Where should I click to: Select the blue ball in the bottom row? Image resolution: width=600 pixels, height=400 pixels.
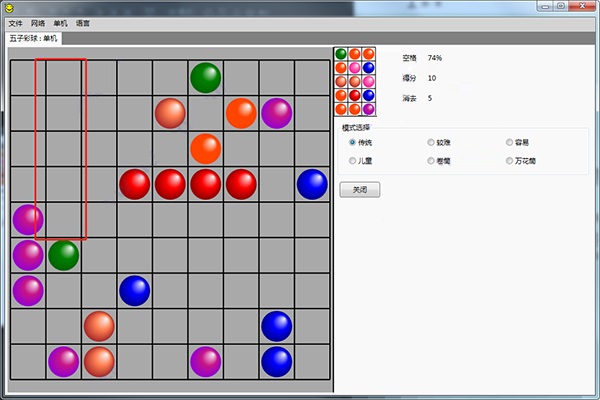click(276, 361)
